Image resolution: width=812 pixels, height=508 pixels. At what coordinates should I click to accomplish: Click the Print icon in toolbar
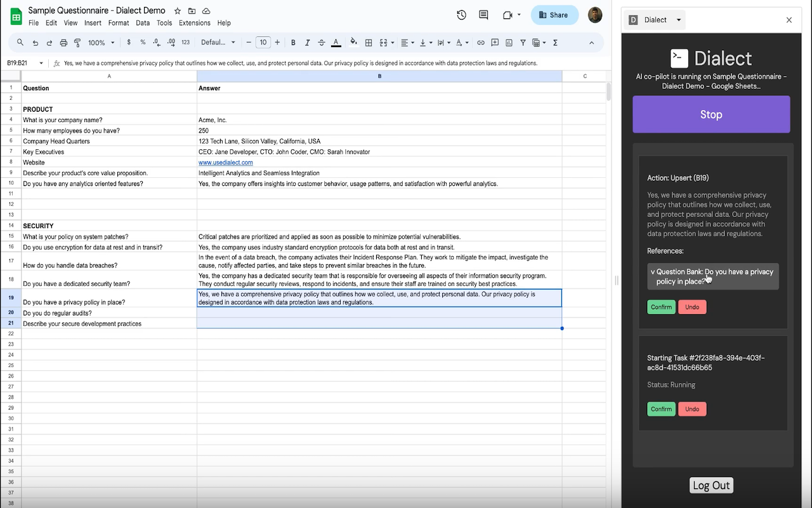coord(63,43)
